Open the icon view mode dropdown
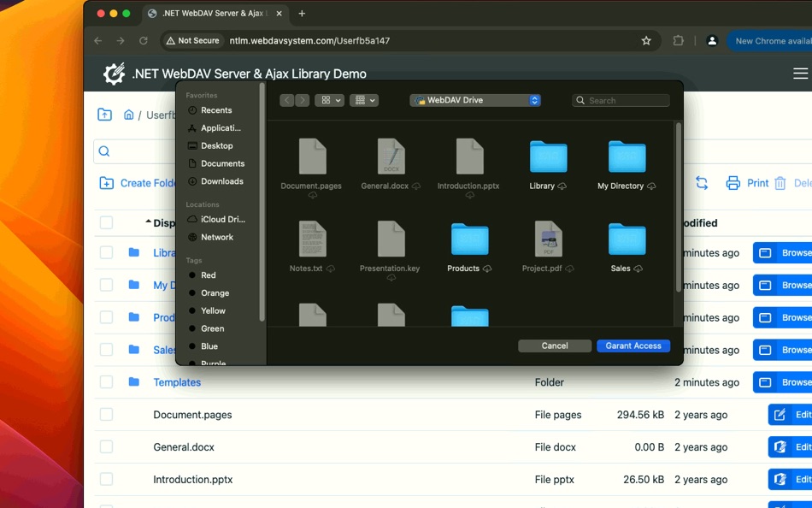 (329, 100)
